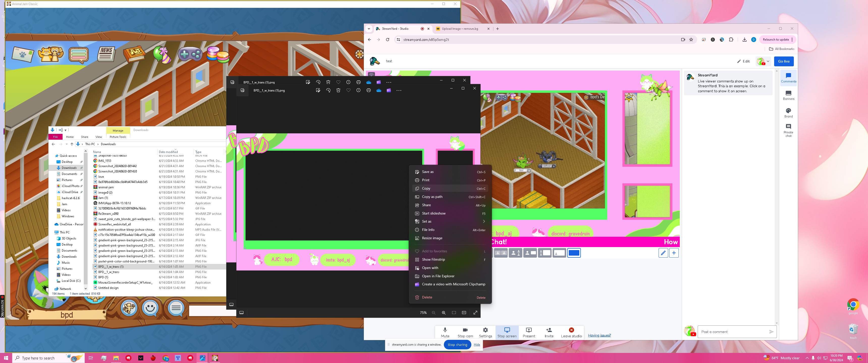Open Explorer quick access toolbar dropdown
The width and height of the screenshot is (868, 363).
[x=65, y=130]
